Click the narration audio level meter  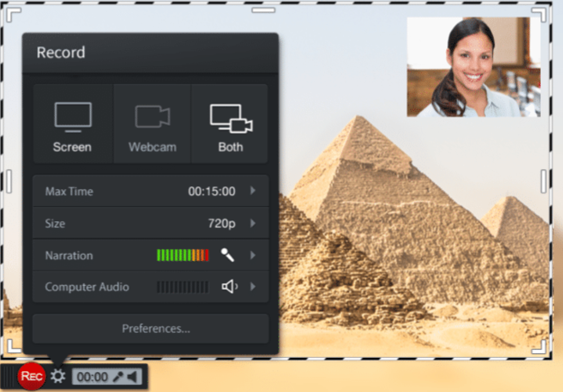click(x=182, y=255)
